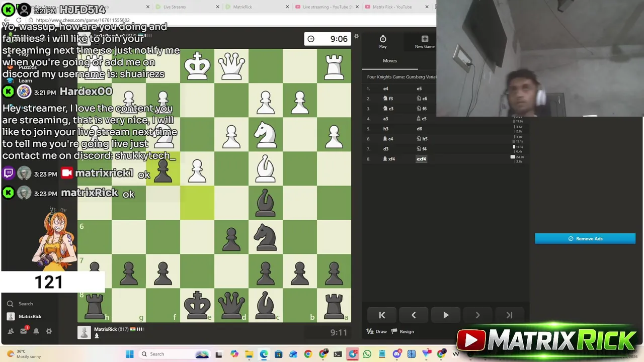Viewport: 644px width, 362px height.
Task: Select white bishop move c4
Action: coord(388,139)
